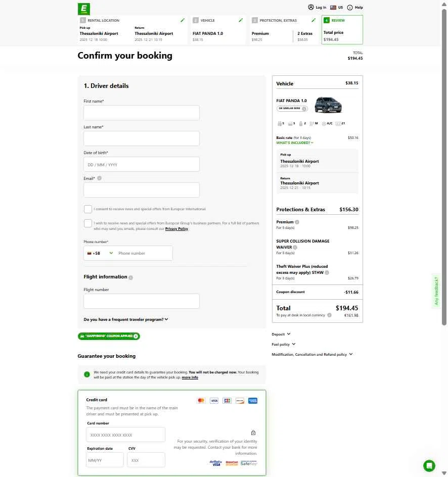Viewport: 448px width, 477px height.
Task: Click the Fiat Panda car thumbnail
Action: [x=328, y=105]
